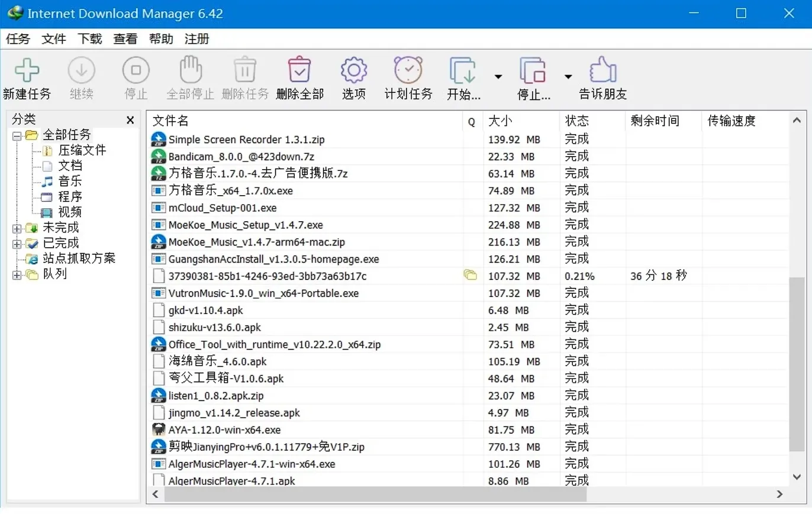Click the scroll down arrow of list

coord(797,476)
